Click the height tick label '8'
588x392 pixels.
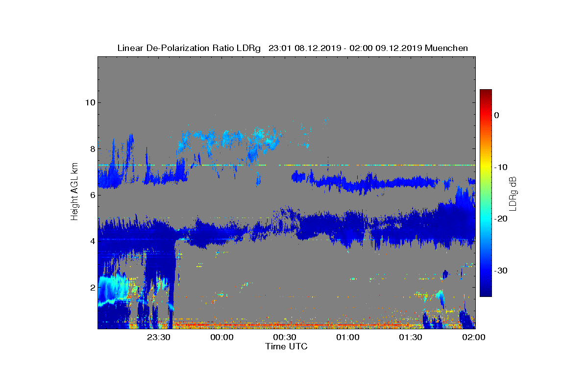pos(92,148)
